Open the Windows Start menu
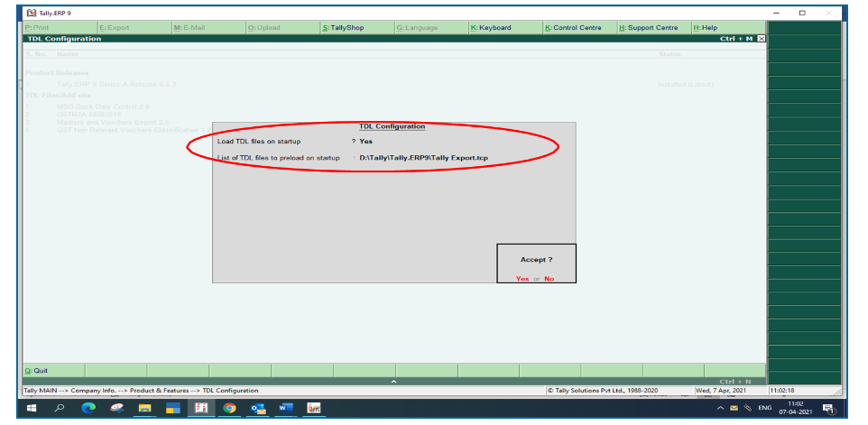The image size is (868, 425). (32, 409)
